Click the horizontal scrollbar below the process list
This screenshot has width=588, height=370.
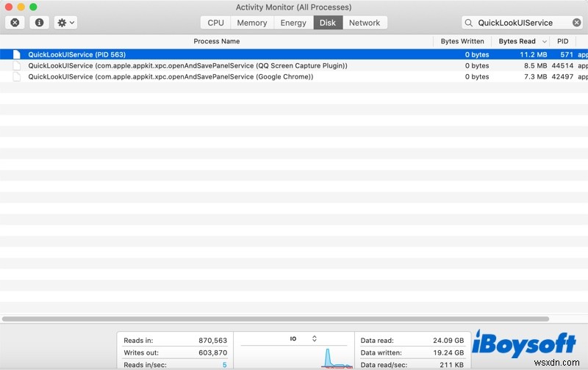tap(276, 319)
